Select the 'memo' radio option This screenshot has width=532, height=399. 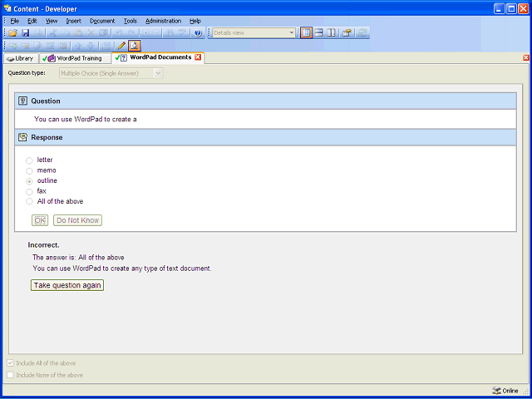tap(30, 170)
